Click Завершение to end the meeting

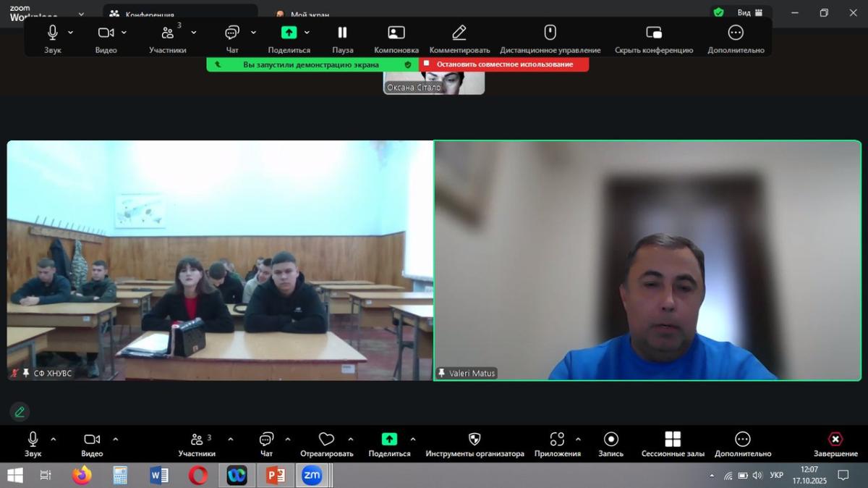pos(835,444)
